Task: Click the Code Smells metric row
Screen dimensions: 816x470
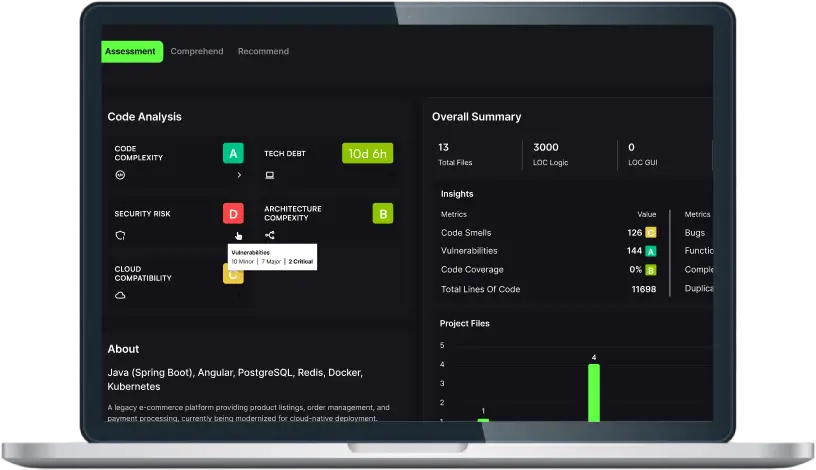Action: point(549,233)
